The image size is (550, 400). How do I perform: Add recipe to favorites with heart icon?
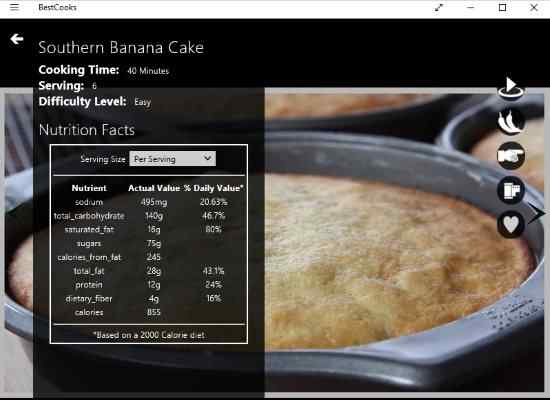511,224
